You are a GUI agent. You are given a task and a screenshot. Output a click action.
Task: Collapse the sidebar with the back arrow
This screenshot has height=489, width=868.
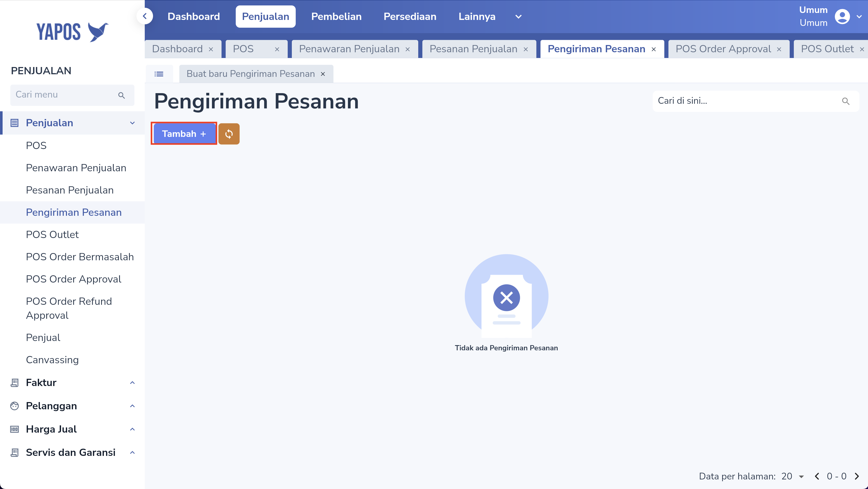coord(144,16)
